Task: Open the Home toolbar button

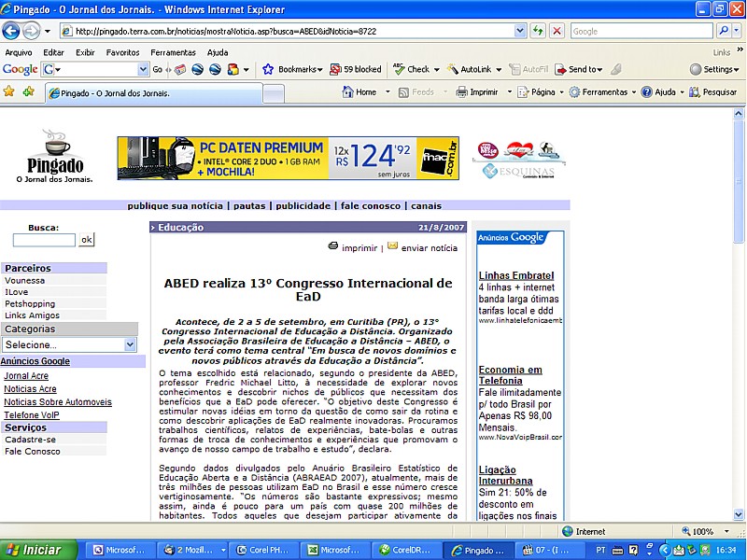Action: (359, 92)
